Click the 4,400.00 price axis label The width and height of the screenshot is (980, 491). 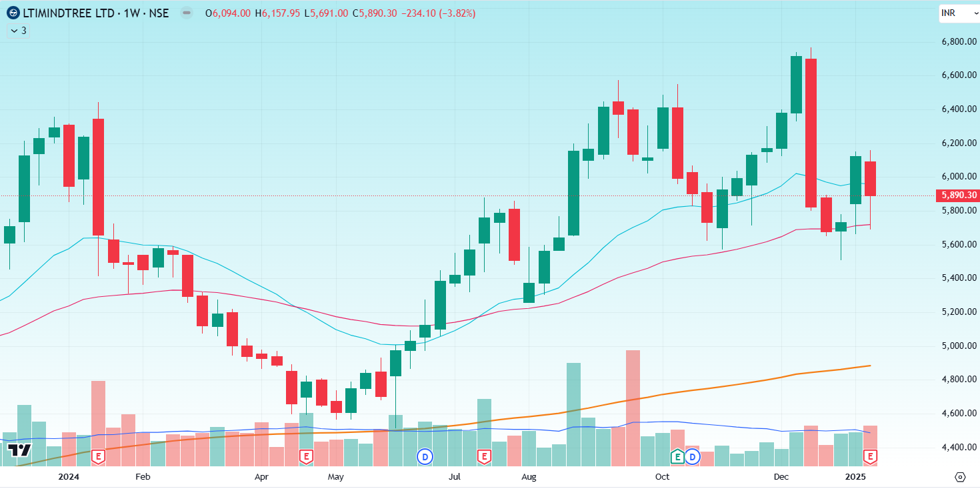click(x=958, y=447)
